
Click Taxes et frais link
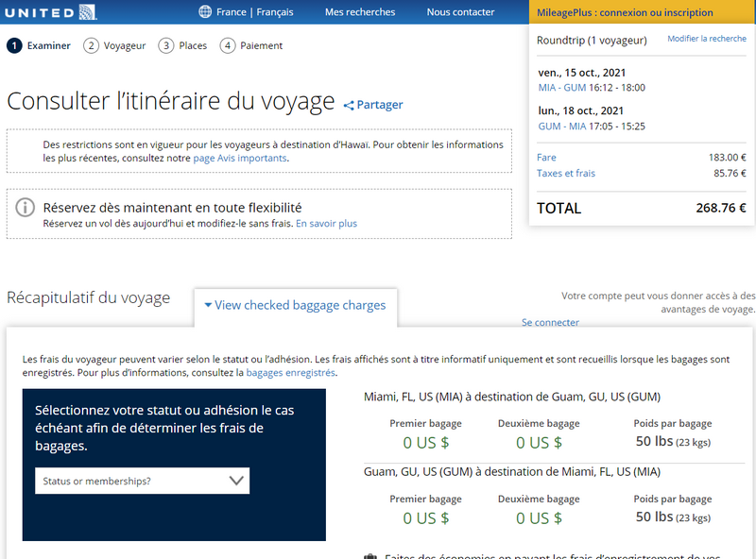point(566,173)
